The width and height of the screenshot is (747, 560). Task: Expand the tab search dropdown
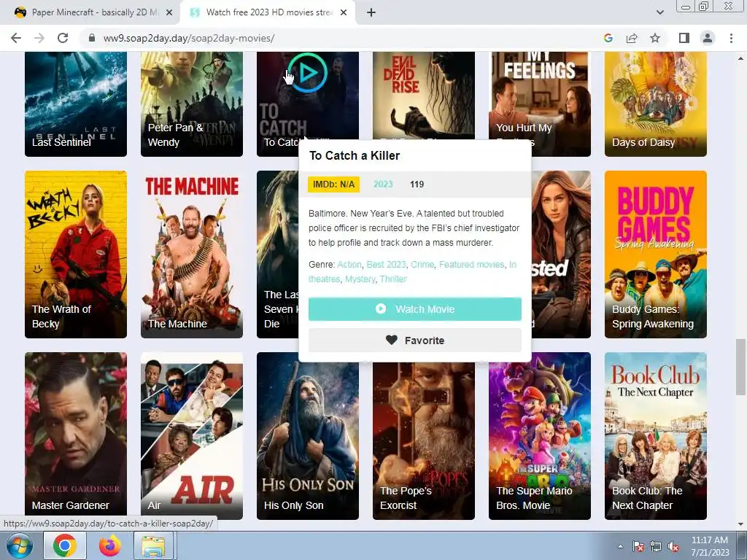[x=659, y=13]
